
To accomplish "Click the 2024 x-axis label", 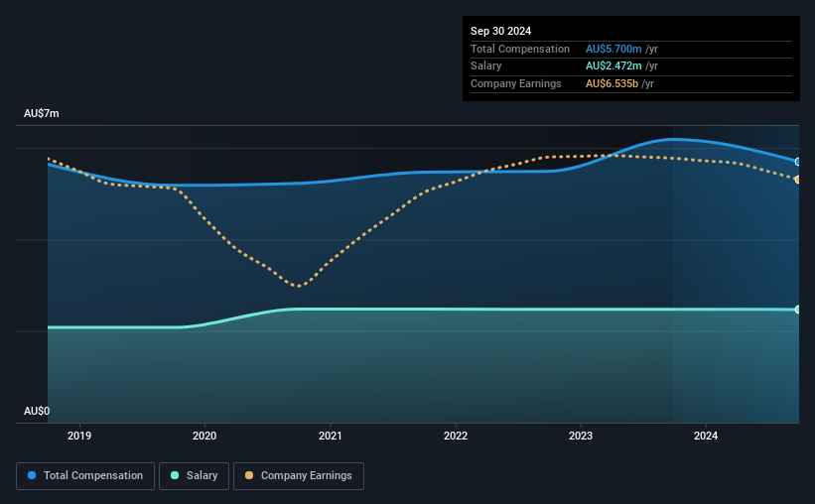I will [706, 436].
